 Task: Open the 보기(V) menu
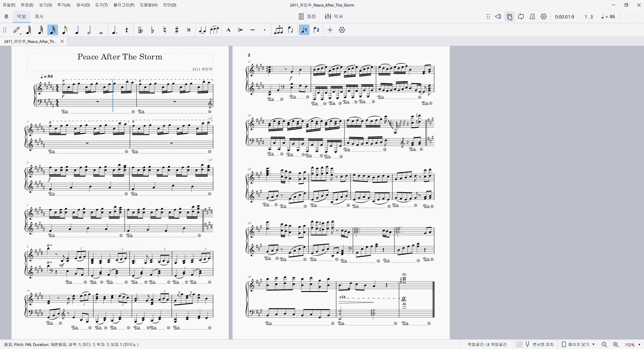(x=46, y=5)
